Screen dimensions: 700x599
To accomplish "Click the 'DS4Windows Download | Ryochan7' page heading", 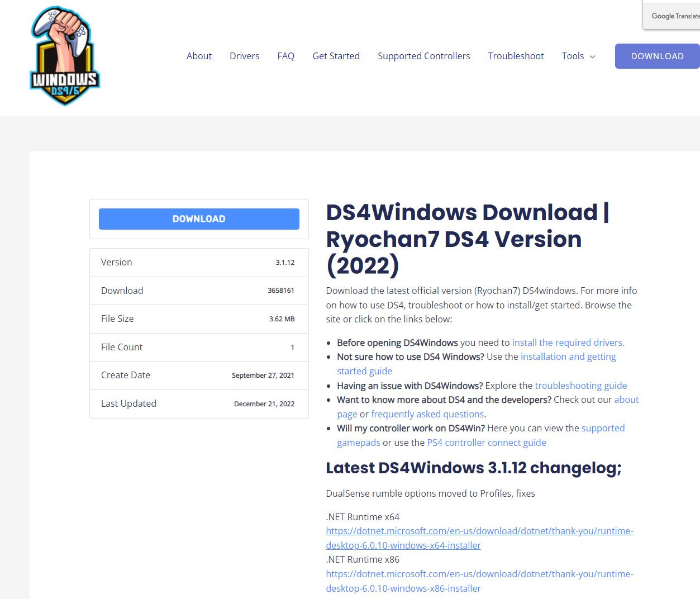I will (468, 239).
